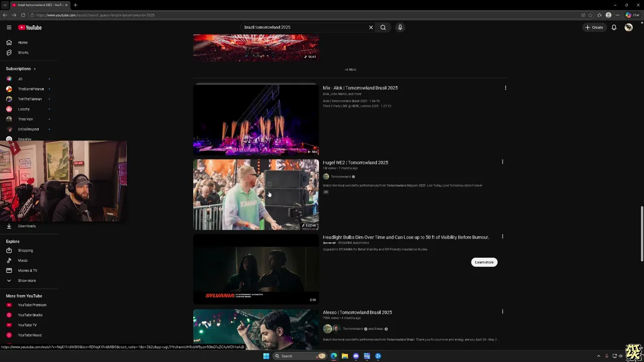
Task: Select the 'brazil tomorrowland 2025 - YouTube' tab
Action: pos(40,5)
